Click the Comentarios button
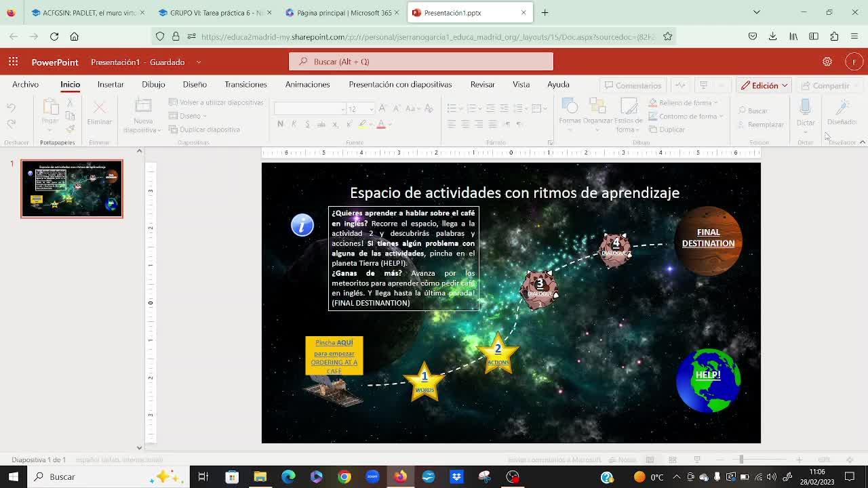The width and height of the screenshot is (868, 488). point(633,85)
